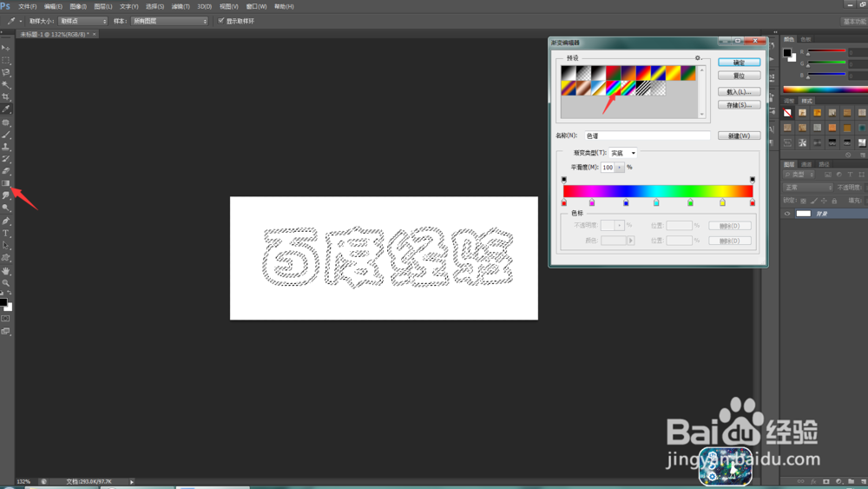Select the Dodge tool
The image size is (868, 489).
pyautogui.click(x=6, y=208)
